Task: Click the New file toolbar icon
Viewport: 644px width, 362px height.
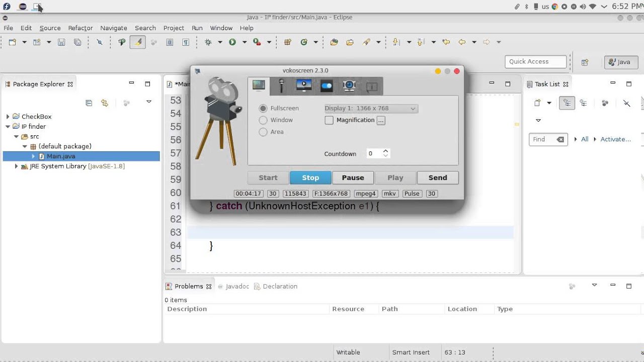Action: 12,42
